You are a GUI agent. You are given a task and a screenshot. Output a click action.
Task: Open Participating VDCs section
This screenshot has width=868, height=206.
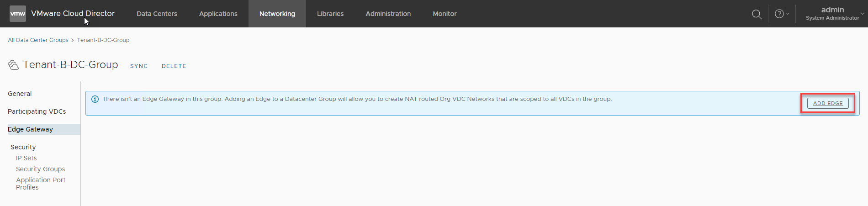pos(37,111)
